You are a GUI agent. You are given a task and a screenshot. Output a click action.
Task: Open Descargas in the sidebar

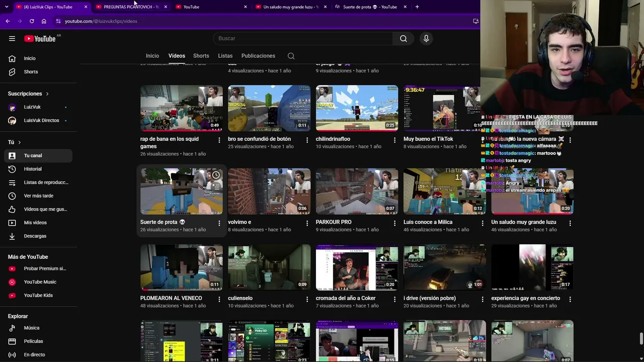[38, 236]
